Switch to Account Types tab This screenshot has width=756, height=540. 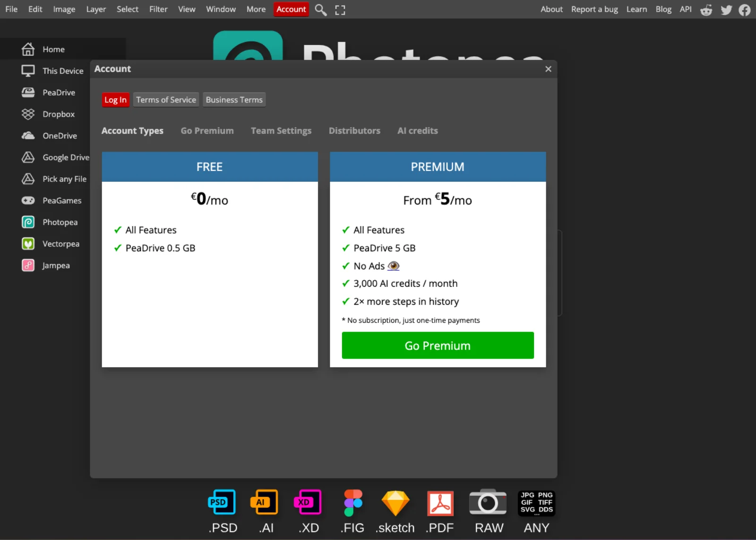132,131
